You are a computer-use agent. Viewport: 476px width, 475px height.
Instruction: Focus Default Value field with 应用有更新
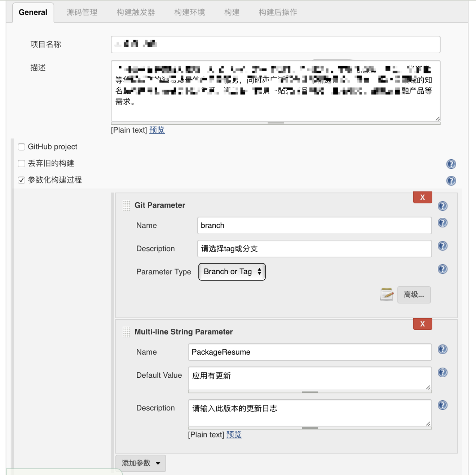coord(310,378)
